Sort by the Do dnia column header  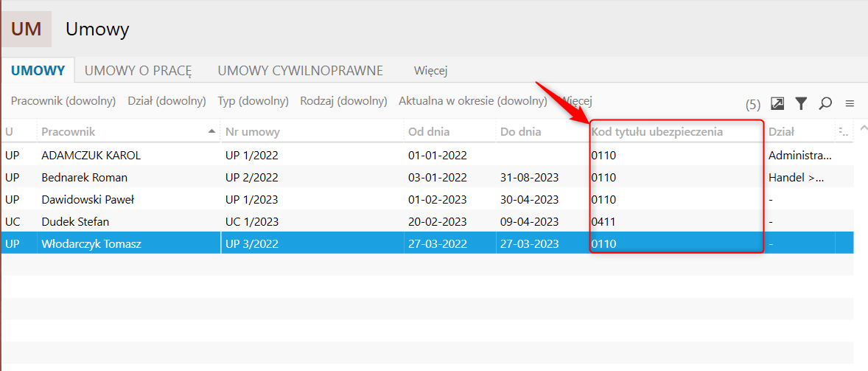pyautogui.click(x=542, y=132)
